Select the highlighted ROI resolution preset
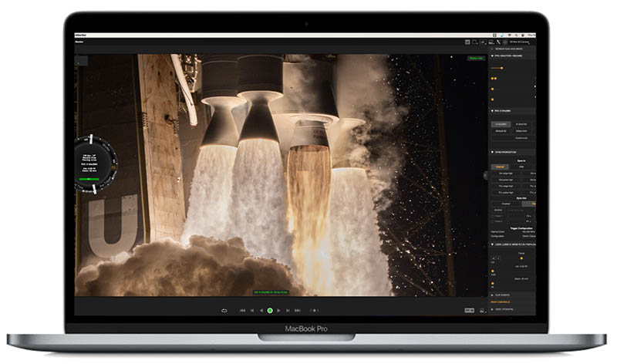The image size is (617, 364). click(x=501, y=124)
